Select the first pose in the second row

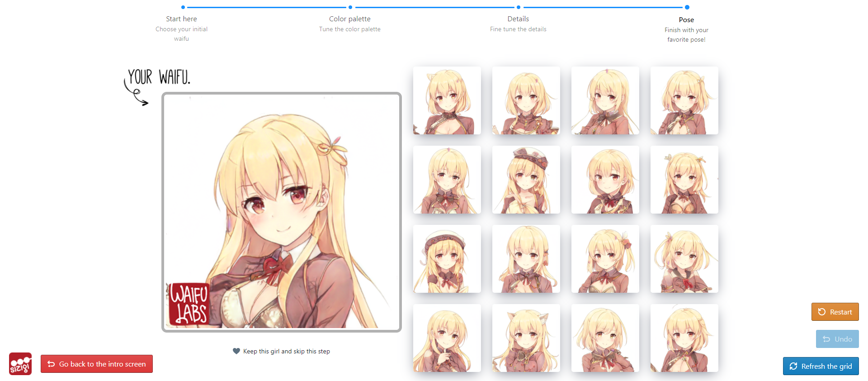447,180
